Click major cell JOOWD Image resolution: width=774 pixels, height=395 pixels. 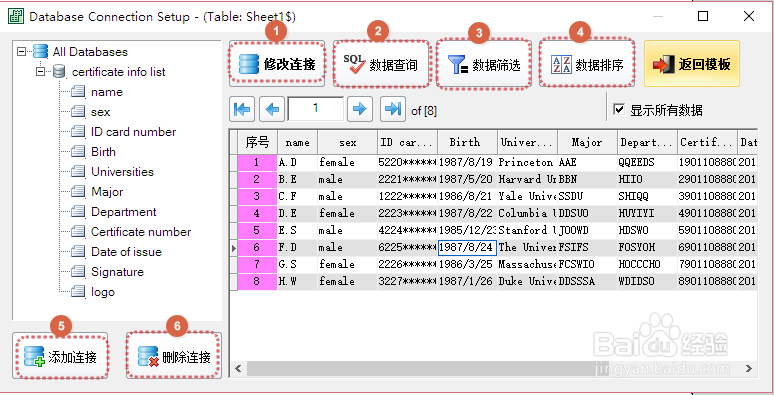(x=587, y=231)
